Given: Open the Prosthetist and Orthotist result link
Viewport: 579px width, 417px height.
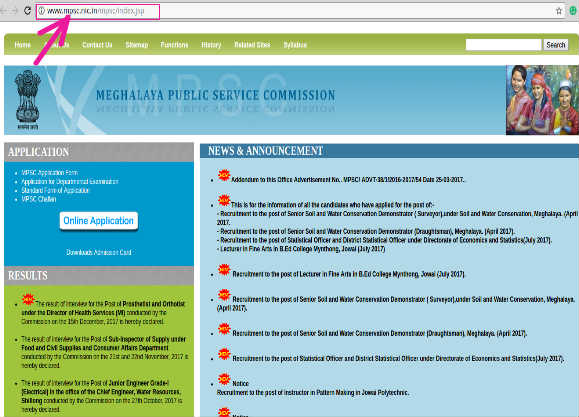Looking at the screenshot, I should [x=103, y=312].
